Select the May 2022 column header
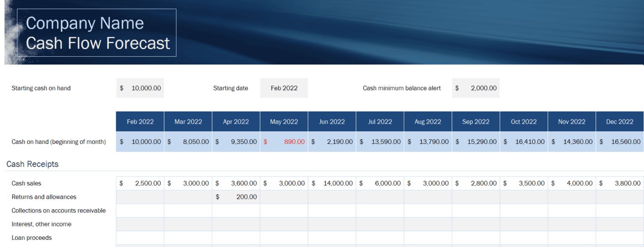Viewport: 644px width, 247px height. pos(284,122)
